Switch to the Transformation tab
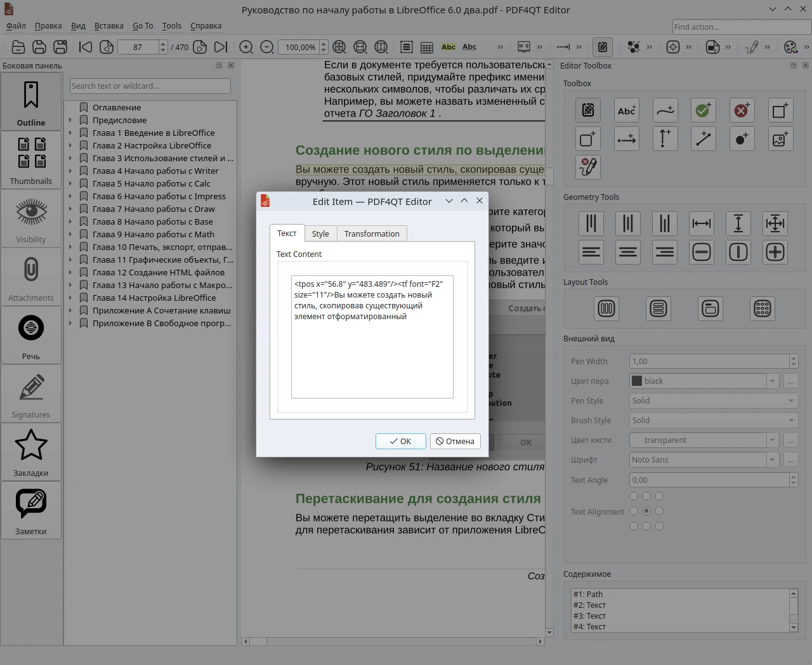This screenshot has height=665, width=812. pos(372,234)
